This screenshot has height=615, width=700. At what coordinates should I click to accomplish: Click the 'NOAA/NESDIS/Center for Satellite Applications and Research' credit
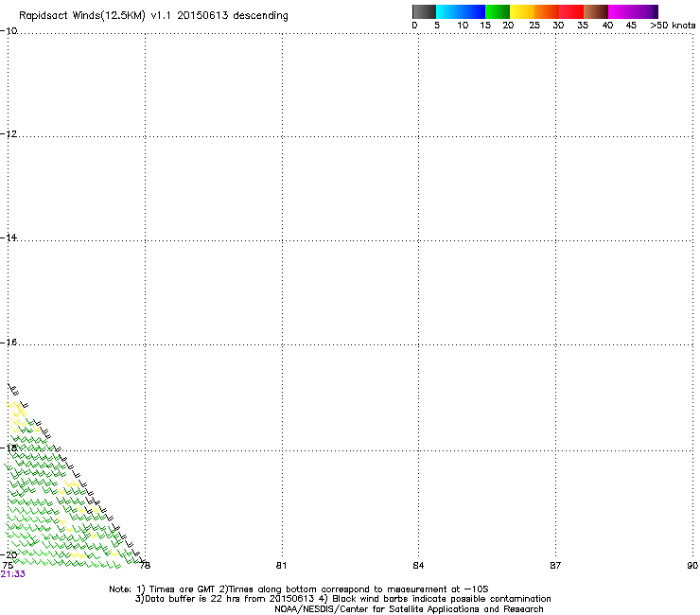pos(409,609)
